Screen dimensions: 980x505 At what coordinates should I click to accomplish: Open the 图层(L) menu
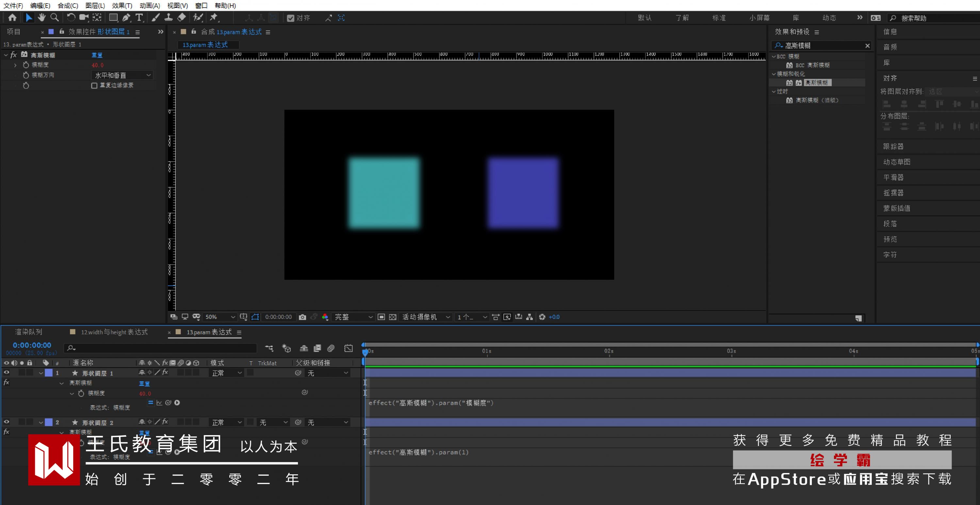[x=95, y=5]
